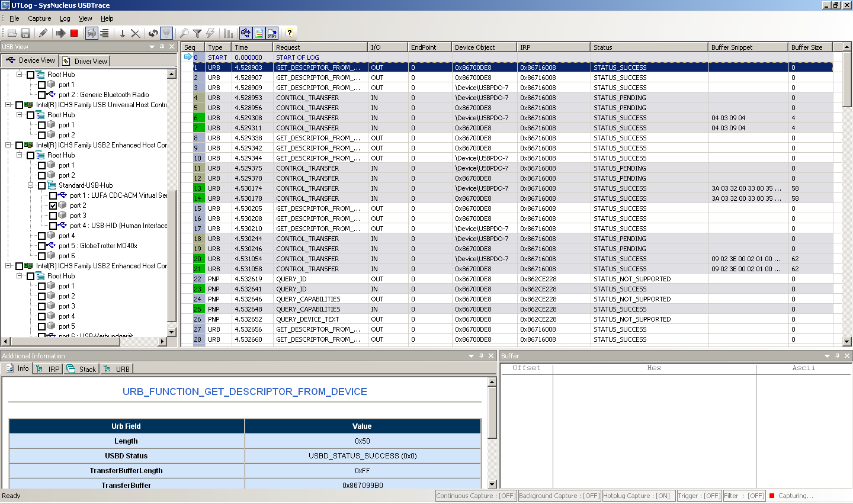
Task: Check port 6 checkbox below GlobeTrotter
Action: pyautogui.click(x=42, y=256)
